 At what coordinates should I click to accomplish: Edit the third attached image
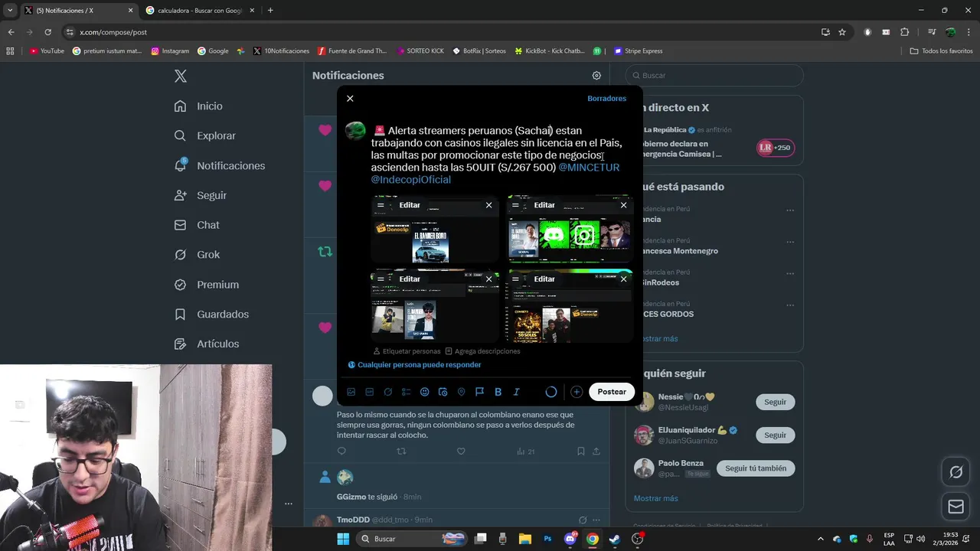410,279
